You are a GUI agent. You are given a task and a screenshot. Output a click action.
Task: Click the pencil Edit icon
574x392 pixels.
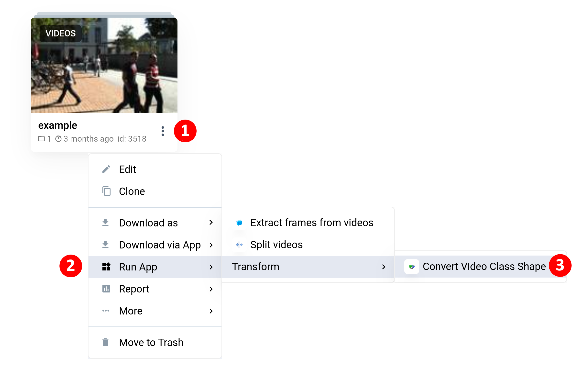tap(106, 169)
